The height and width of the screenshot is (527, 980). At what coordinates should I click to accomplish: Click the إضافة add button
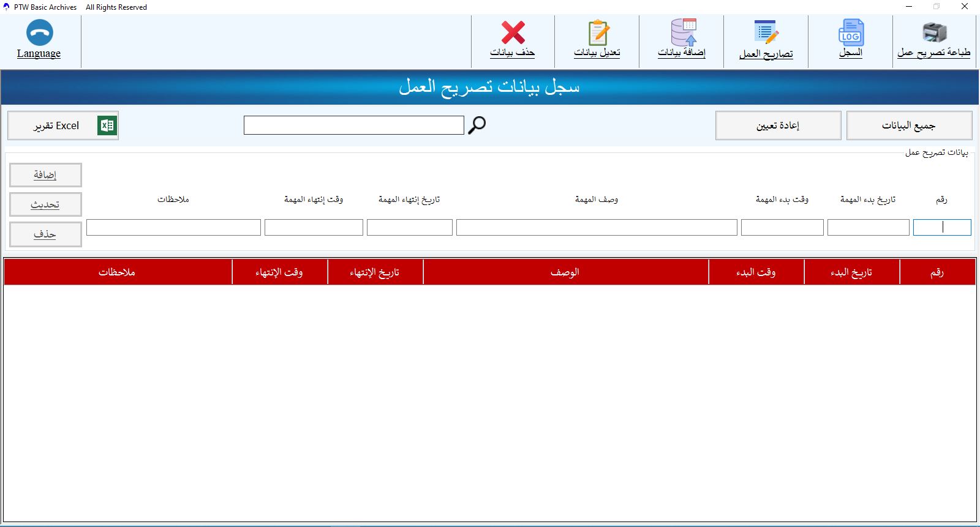click(x=45, y=175)
